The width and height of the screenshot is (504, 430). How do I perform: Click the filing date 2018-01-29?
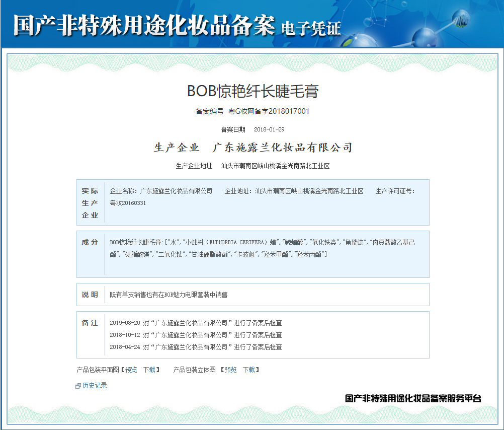click(270, 129)
